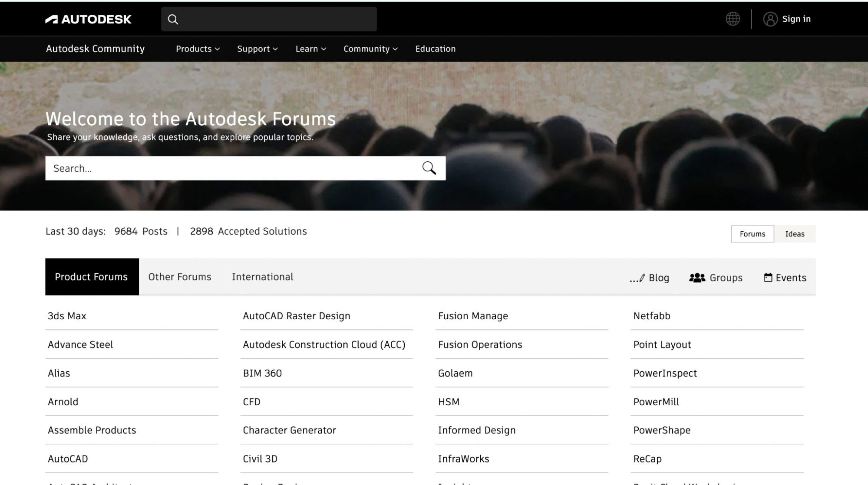Select the Product Forums tab
This screenshot has width=868, height=485.
point(92,277)
